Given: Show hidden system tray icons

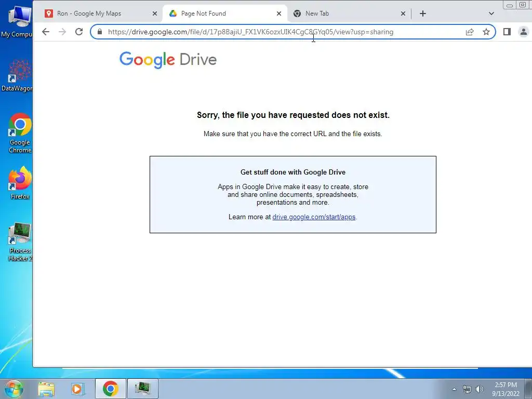Looking at the screenshot, I should click(x=454, y=389).
